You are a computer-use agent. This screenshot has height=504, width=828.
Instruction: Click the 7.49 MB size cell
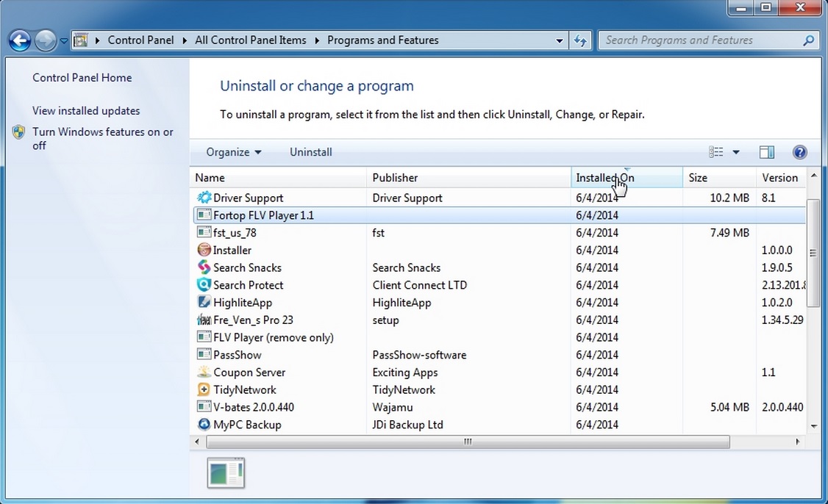tap(729, 233)
